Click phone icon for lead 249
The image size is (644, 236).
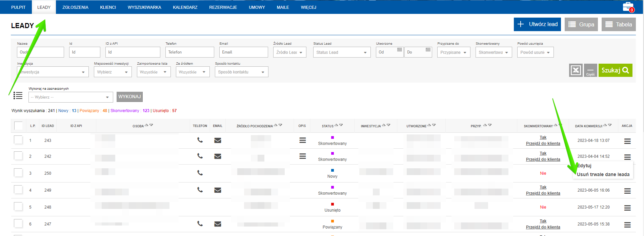[200, 190]
